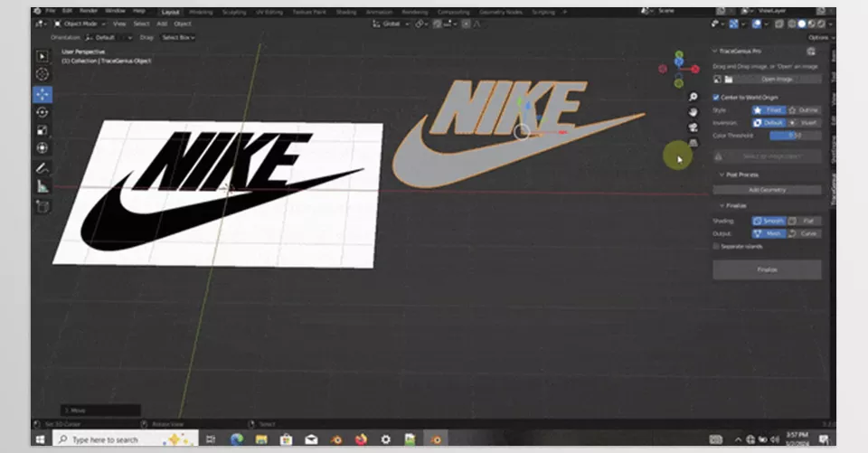Open File Explorer from the taskbar
Image resolution: width=868 pixels, height=453 pixels.
tap(261, 439)
